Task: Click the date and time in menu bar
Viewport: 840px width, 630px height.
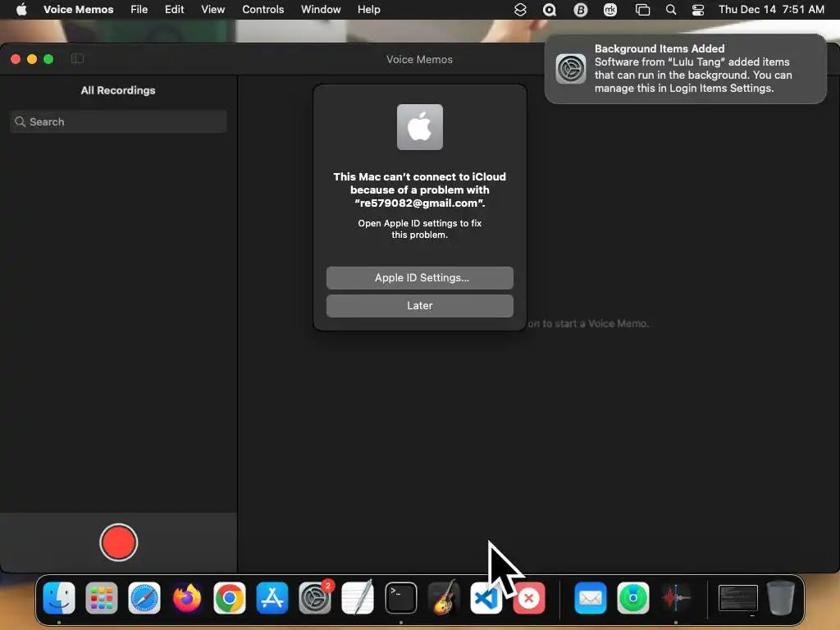Action: tap(771, 9)
